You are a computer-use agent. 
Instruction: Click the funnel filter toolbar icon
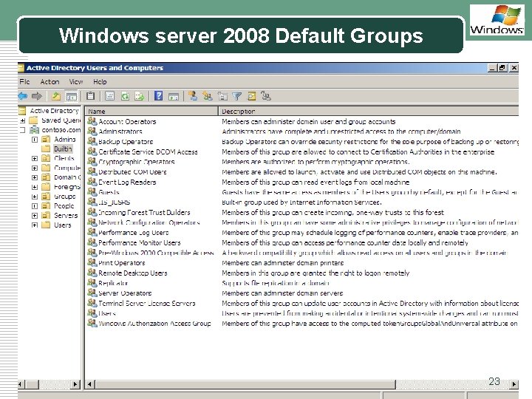point(237,96)
